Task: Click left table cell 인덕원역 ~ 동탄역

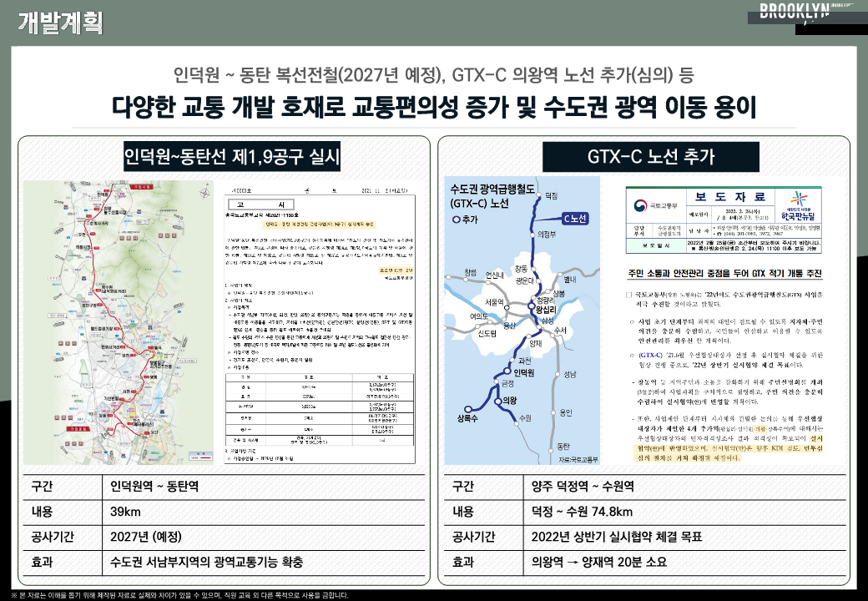Action: click(154, 487)
